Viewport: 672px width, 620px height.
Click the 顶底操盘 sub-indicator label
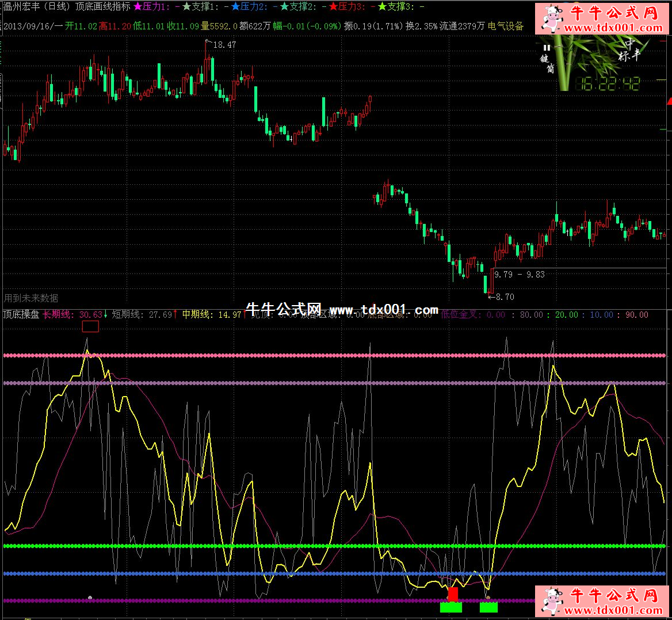point(21,314)
